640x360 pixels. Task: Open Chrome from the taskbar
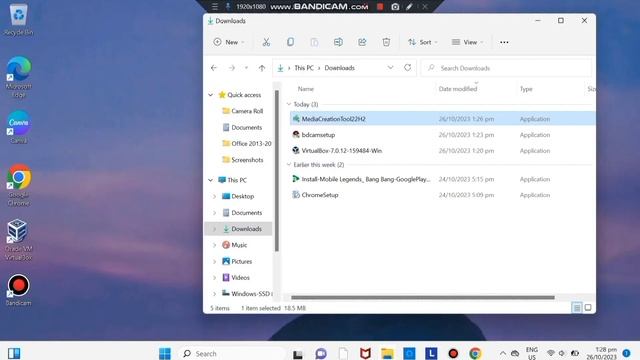click(x=475, y=353)
